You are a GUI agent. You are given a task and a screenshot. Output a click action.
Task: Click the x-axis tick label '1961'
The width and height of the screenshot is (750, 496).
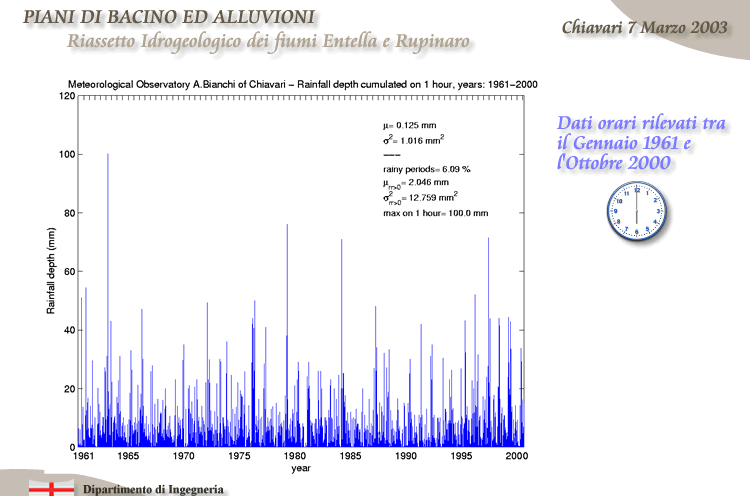point(84,456)
